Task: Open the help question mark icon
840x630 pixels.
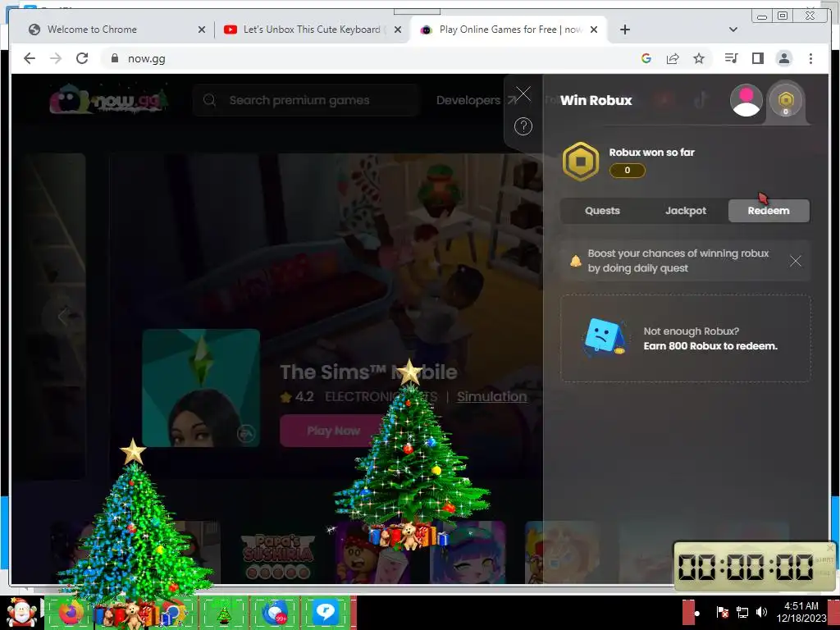Action: click(x=523, y=126)
